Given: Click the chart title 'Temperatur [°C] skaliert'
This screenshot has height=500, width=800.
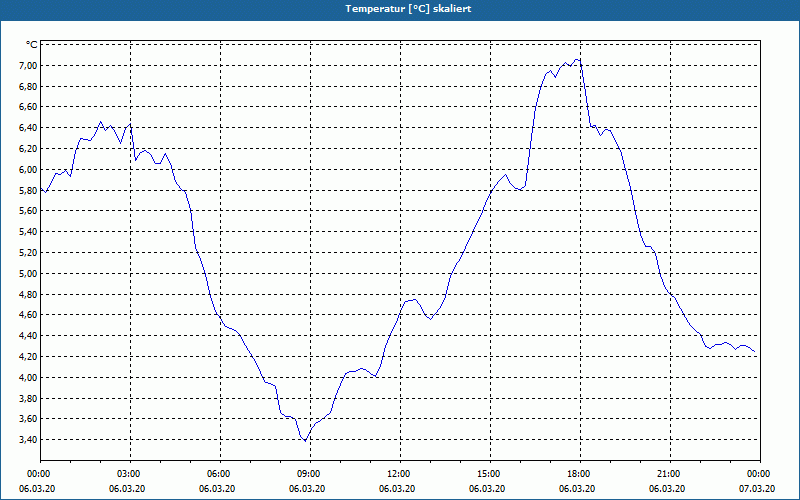Looking at the screenshot, I should 408,9.
